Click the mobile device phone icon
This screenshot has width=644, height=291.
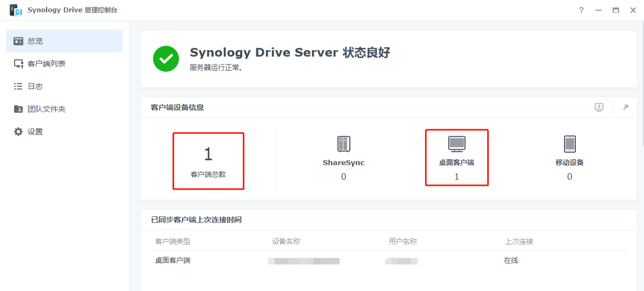pyautogui.click(x=569, y=144)
